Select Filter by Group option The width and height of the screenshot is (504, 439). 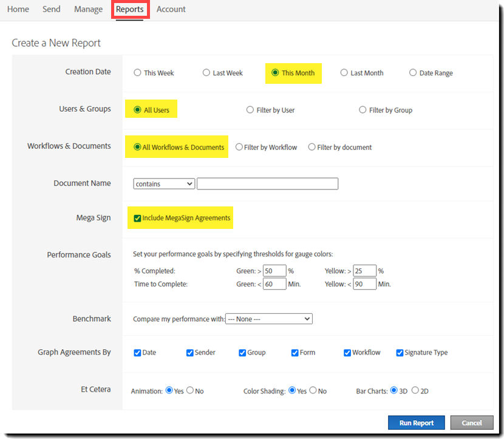pos(363,110)
